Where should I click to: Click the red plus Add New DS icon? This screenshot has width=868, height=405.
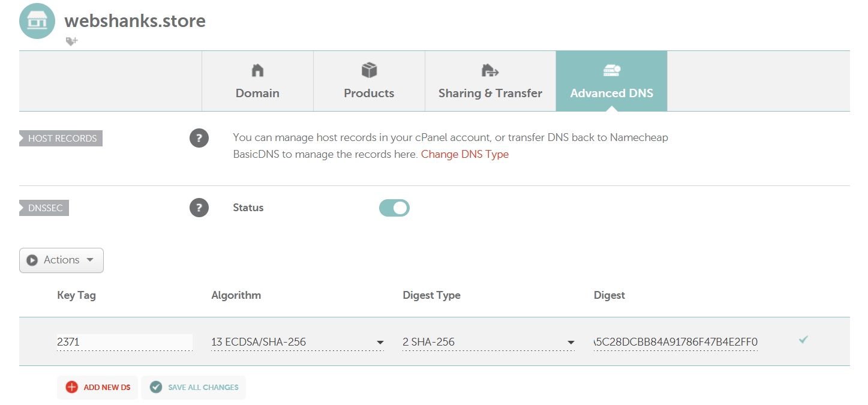tap(72, 387)
